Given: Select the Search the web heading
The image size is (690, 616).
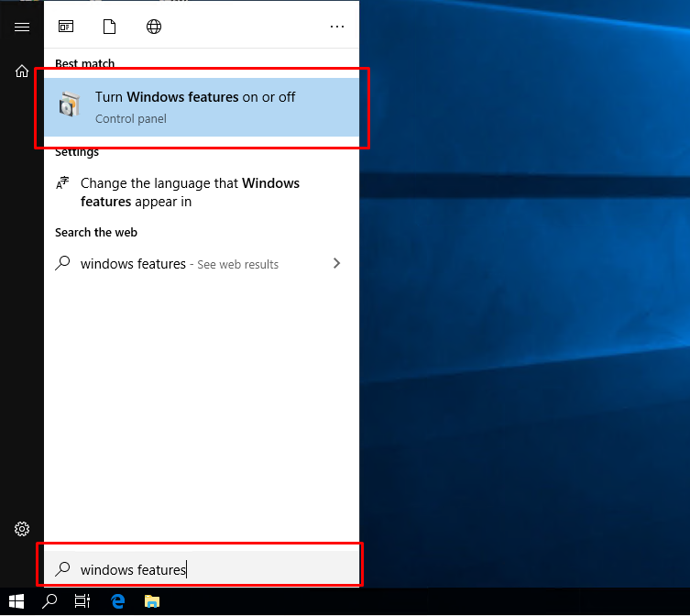Looking at the screenshot, I should 96,232.
